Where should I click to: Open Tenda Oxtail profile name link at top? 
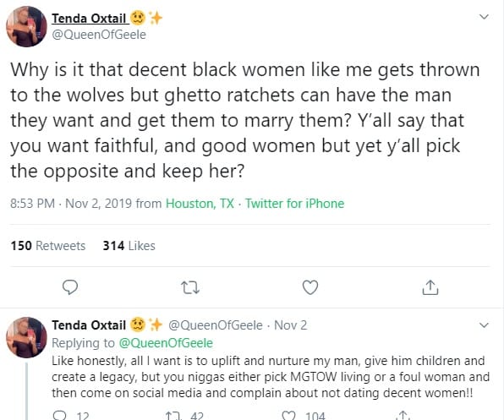(x=89, y=19)
